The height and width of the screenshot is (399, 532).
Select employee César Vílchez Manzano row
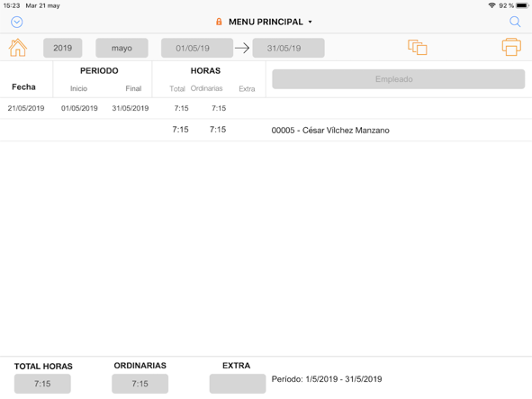tap(266, 130)
